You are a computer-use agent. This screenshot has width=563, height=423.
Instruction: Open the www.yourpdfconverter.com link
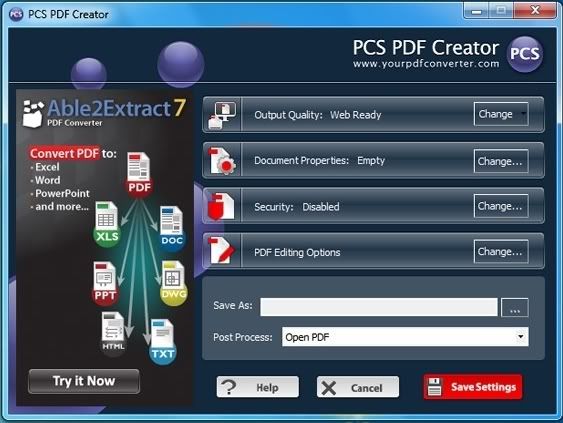tap(426, 64)
